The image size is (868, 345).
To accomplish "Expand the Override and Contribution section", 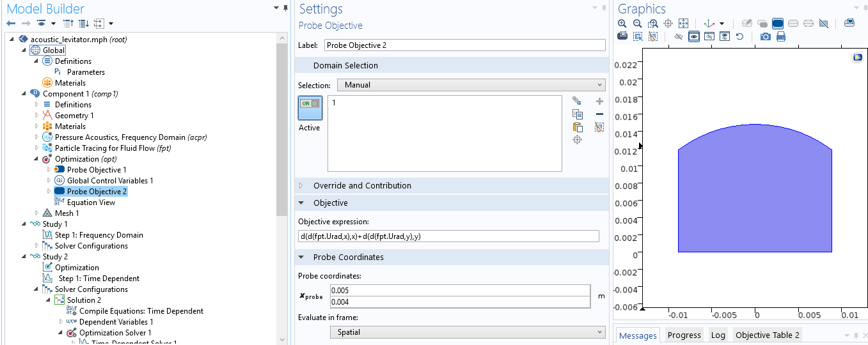I will click(x=362, y=186).
